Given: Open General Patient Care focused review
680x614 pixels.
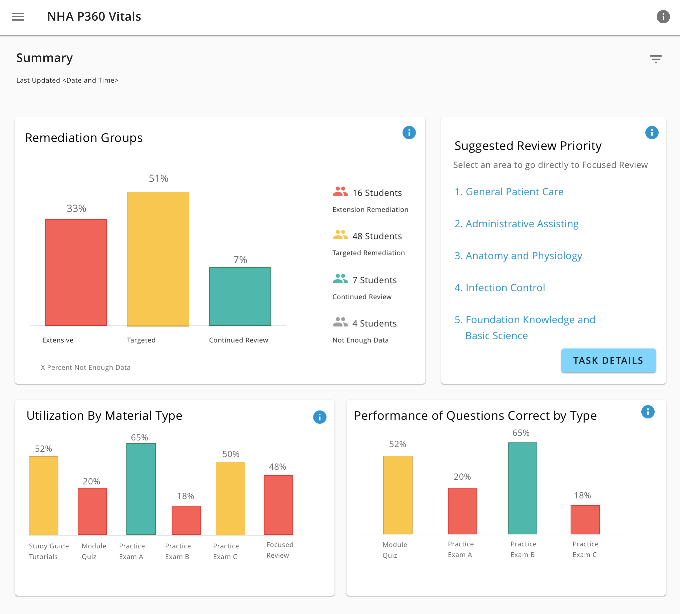Looking at the screenshot, I should 509,192.
